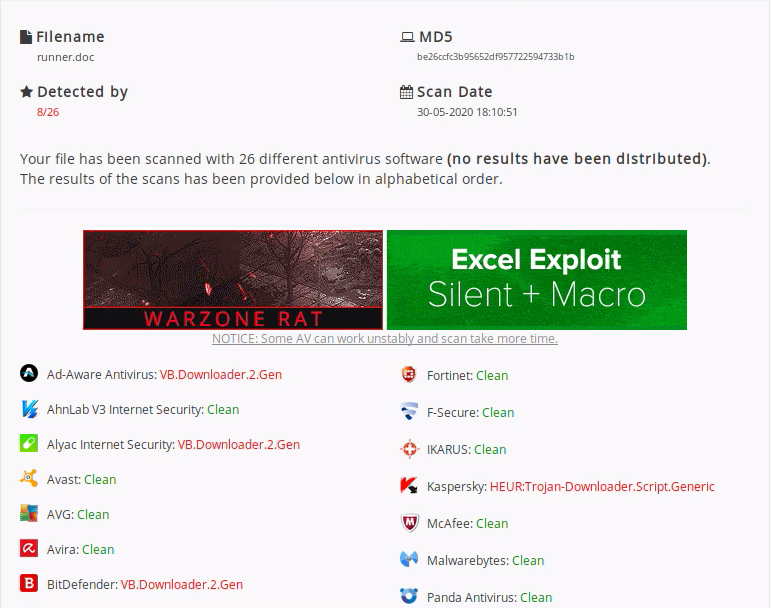Screen dimensions: 772x608
Task: Click McAfee's Clean result
Action: [x=492, y=523]
